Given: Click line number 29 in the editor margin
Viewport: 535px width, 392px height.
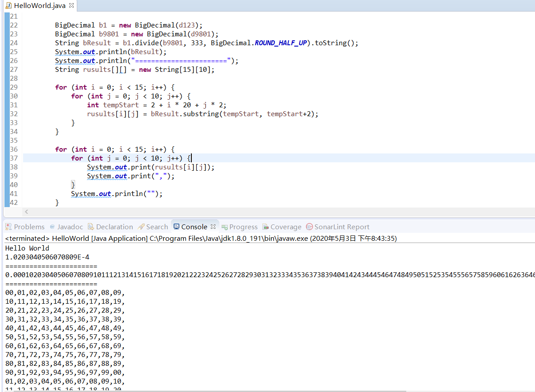Looking at the screenshot, I should [x=13, y=87].
